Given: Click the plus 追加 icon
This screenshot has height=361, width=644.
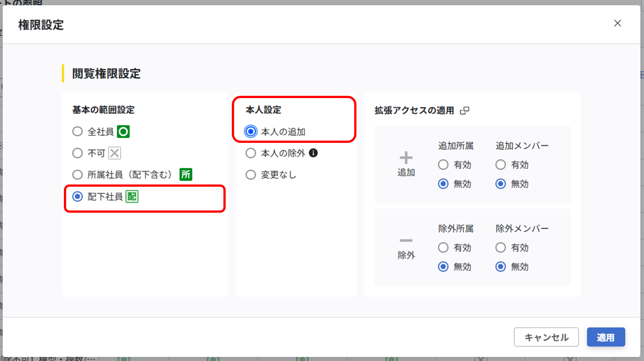Looking at the screenshot, I should click(406, 158).
